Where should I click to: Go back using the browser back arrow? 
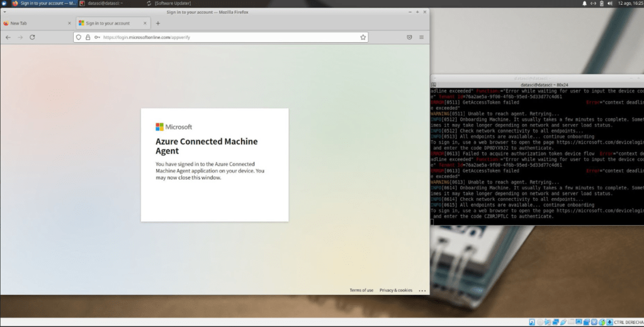click(8, 37)
